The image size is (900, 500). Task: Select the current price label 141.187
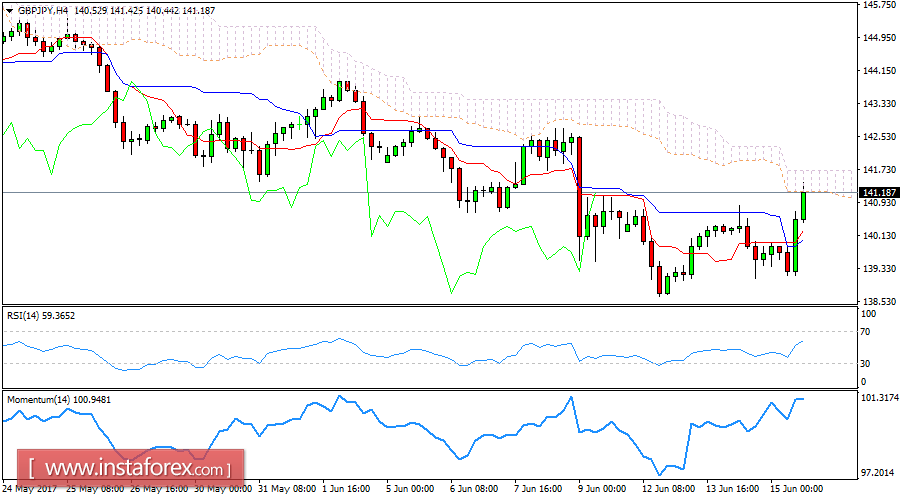point(879,193)
